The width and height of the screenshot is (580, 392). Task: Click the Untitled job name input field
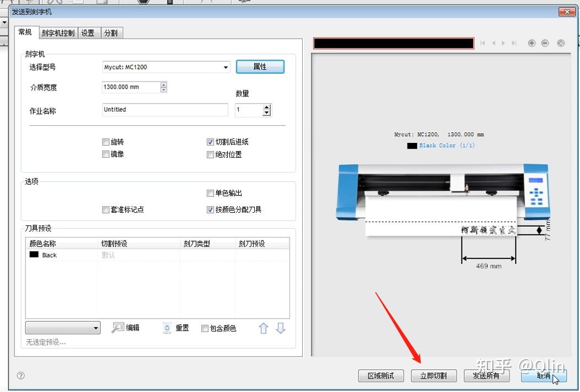[164, 110]
